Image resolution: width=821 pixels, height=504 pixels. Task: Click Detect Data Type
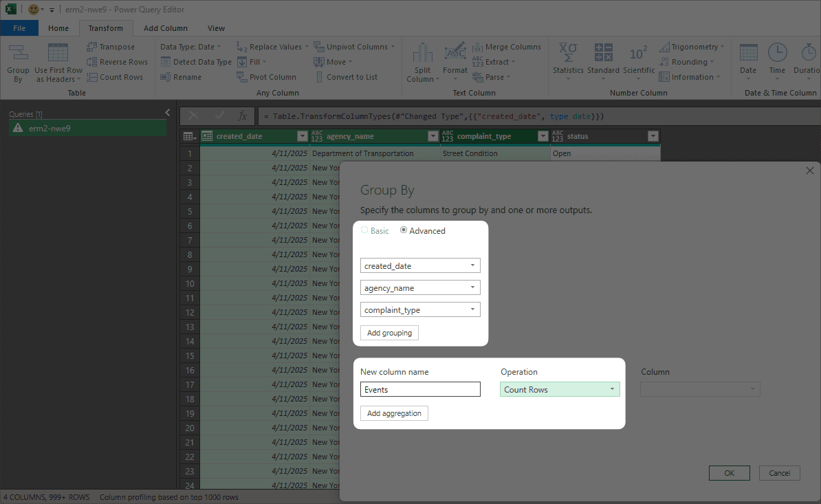coord(196,62)
